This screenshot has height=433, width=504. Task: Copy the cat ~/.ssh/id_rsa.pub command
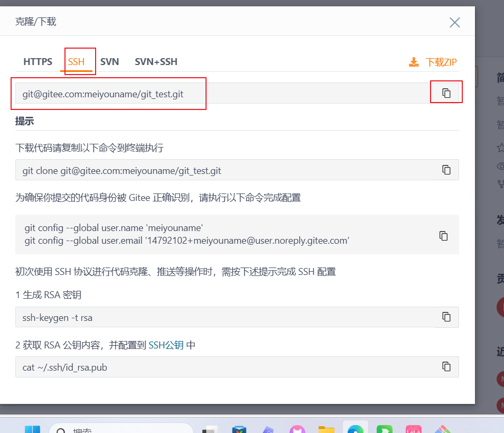tap(446, 366)
